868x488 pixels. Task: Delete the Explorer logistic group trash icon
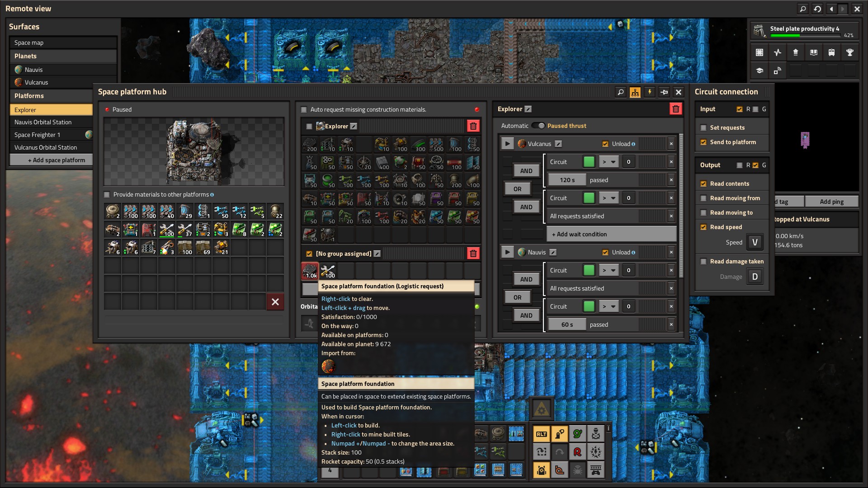coord(473,126)
